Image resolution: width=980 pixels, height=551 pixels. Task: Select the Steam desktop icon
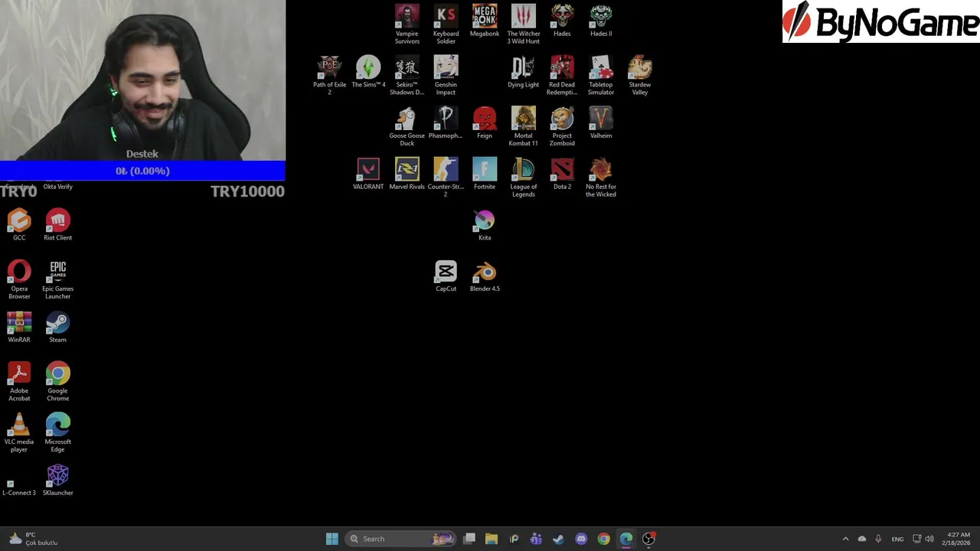pyautogui.click(x=57, y=327)
